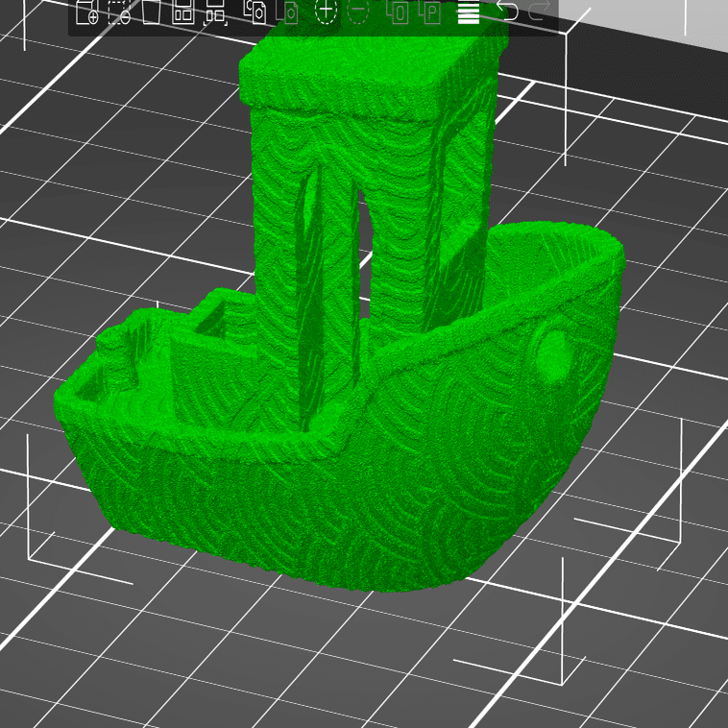Click the Delete selected object icon

[119, 12]
